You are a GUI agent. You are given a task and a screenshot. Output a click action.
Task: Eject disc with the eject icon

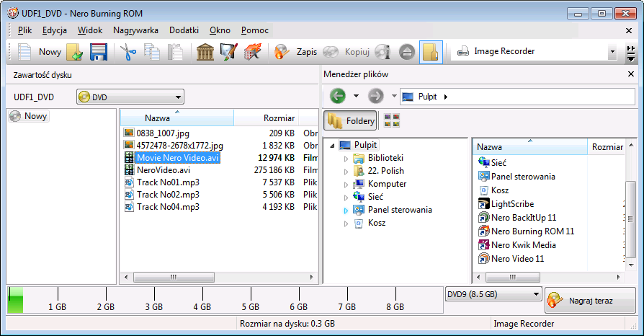(x=407, y=52)
